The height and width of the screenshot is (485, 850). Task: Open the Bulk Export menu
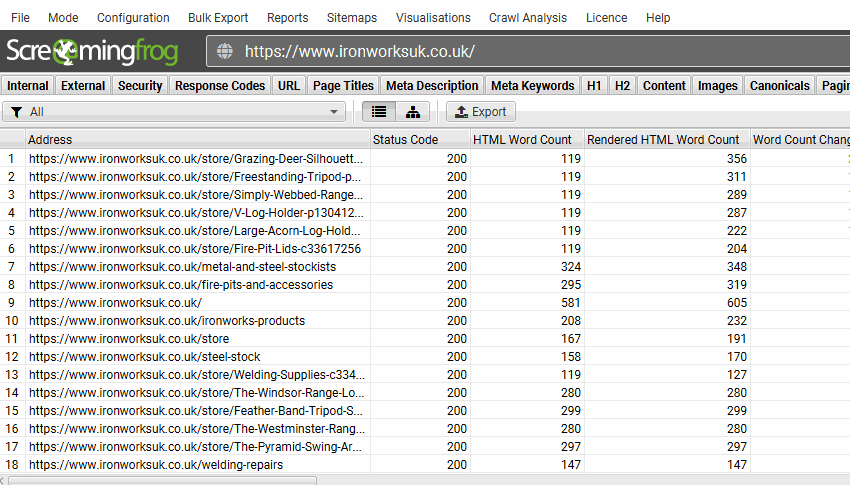(218, 17)
